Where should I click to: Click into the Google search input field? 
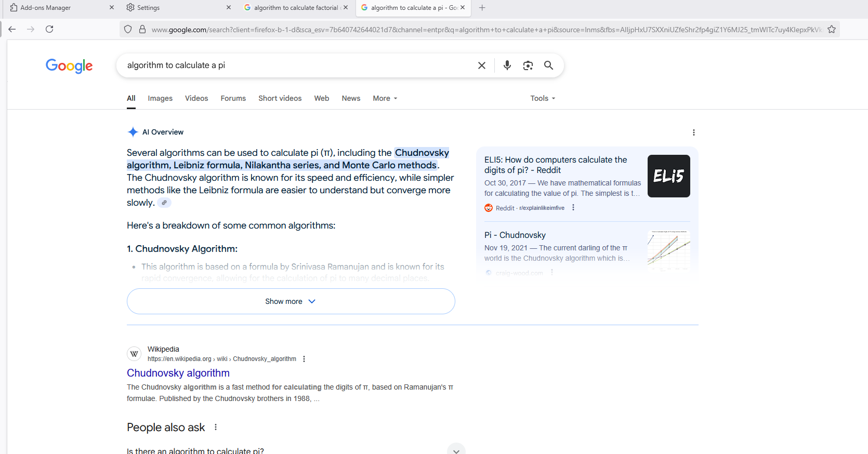click(296, 65)
